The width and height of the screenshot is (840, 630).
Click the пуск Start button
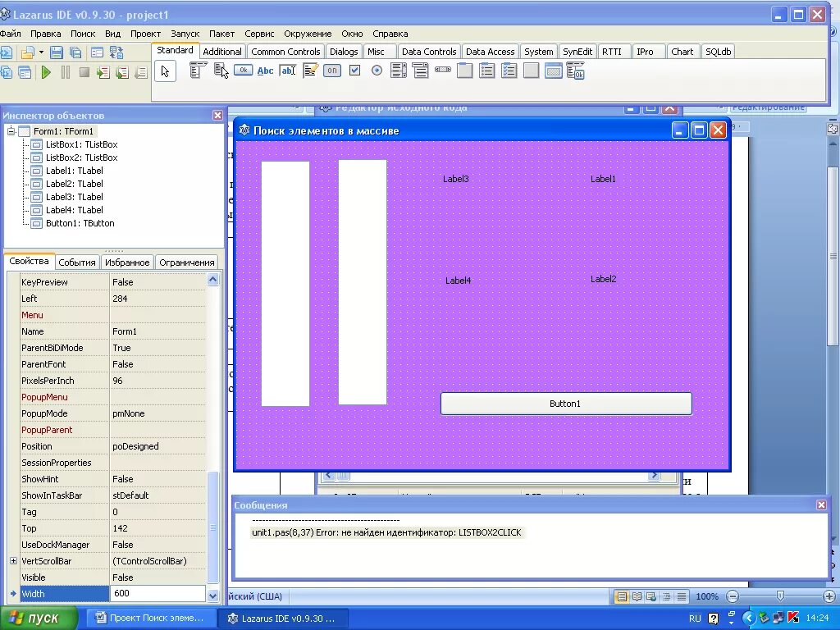tap(38, 619)
